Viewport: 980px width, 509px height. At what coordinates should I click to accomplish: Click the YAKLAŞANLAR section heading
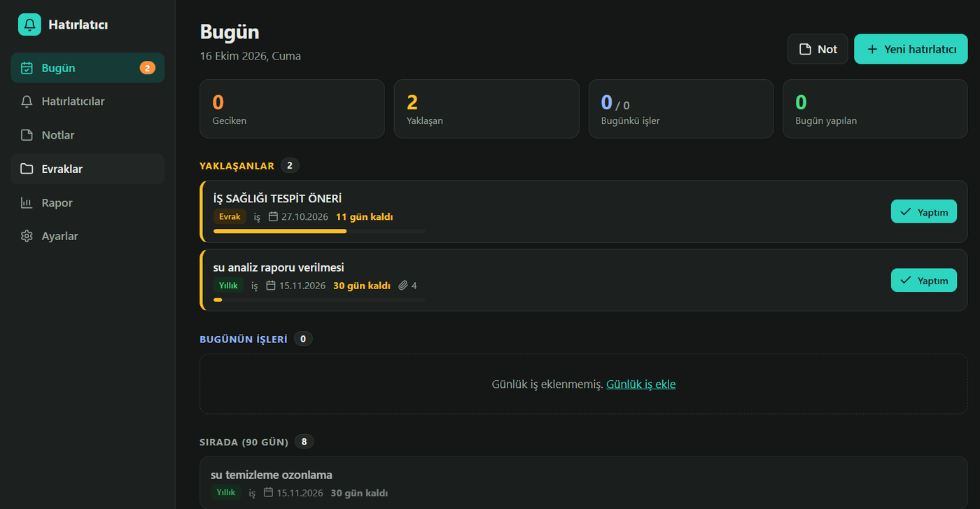[237, 166]
